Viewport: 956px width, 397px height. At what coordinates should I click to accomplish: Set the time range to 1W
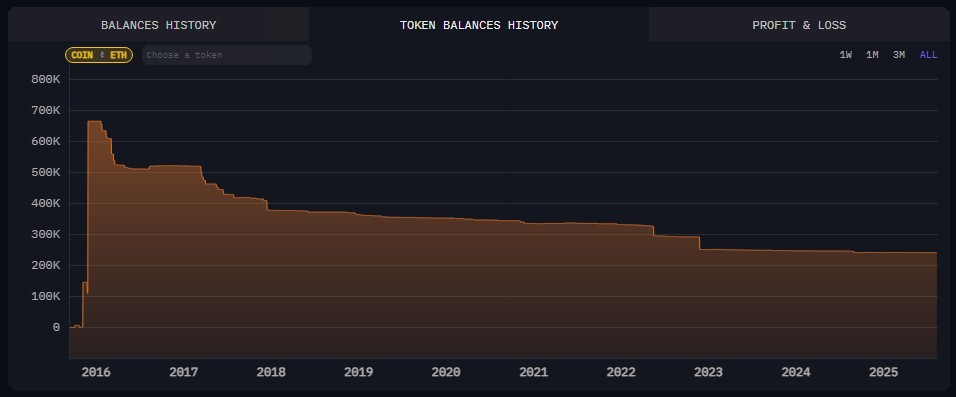click(x=846, y=55)
